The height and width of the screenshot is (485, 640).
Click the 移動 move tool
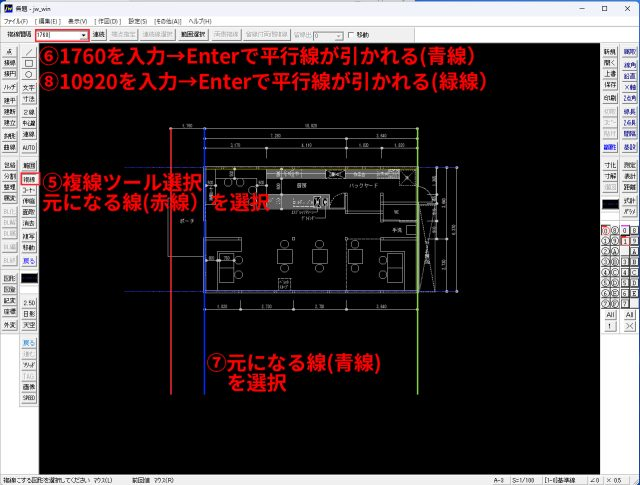pyautogui.click(x=30, y=247)
